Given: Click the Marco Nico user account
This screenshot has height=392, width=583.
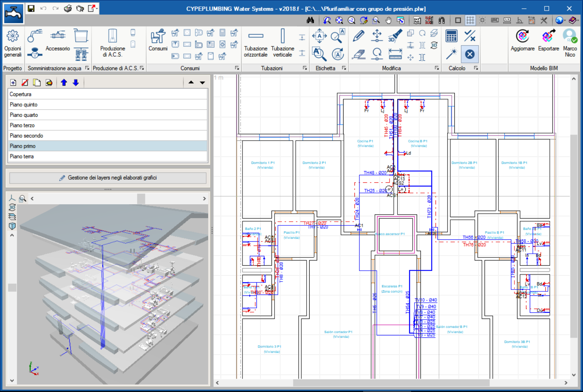Looking at the screenshot, I should click(x=570, y=44).
